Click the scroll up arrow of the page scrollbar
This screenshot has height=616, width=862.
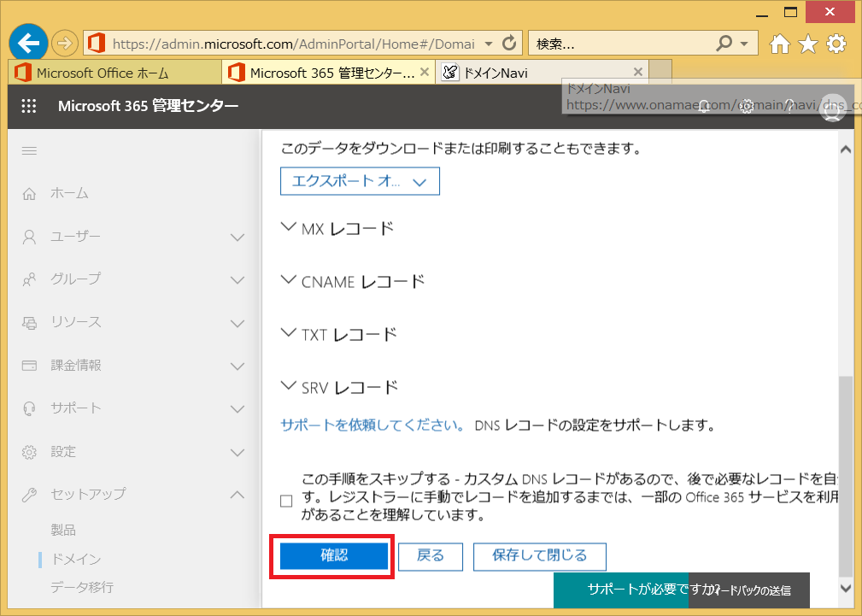846,149
